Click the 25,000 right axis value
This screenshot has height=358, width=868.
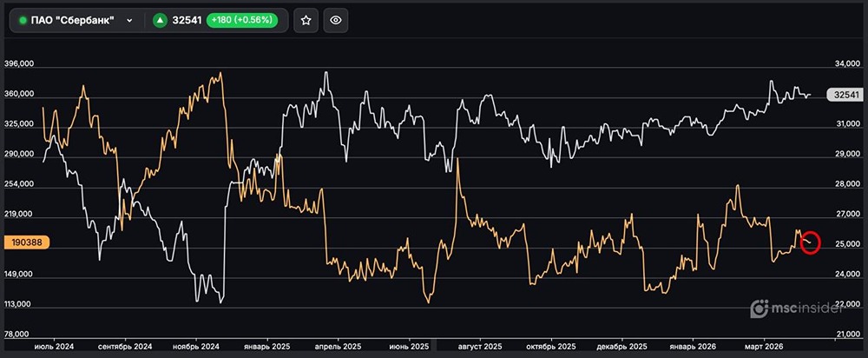847,244
